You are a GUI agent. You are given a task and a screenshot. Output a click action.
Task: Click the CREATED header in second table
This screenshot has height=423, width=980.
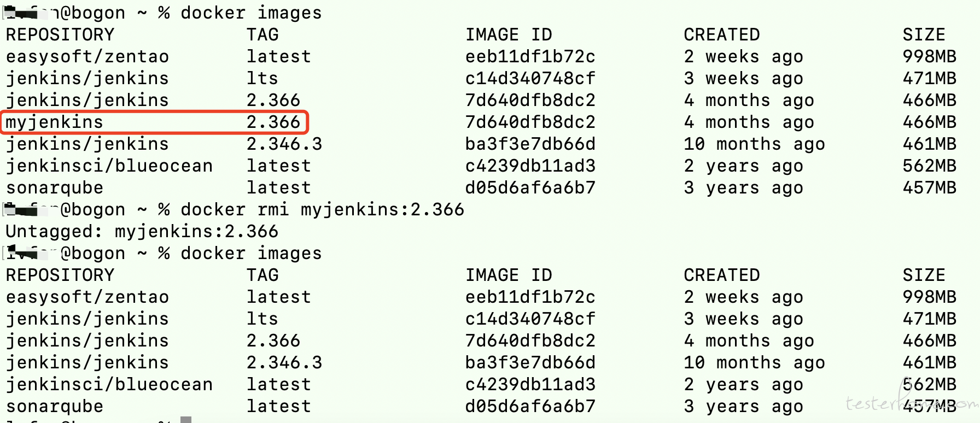pos(721,275)
